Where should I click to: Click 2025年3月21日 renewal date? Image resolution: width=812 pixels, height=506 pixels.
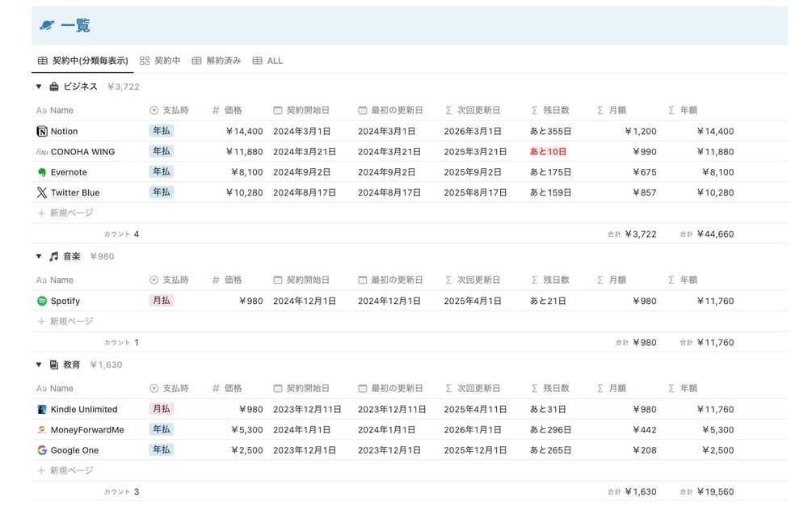(x=475, y=152)
